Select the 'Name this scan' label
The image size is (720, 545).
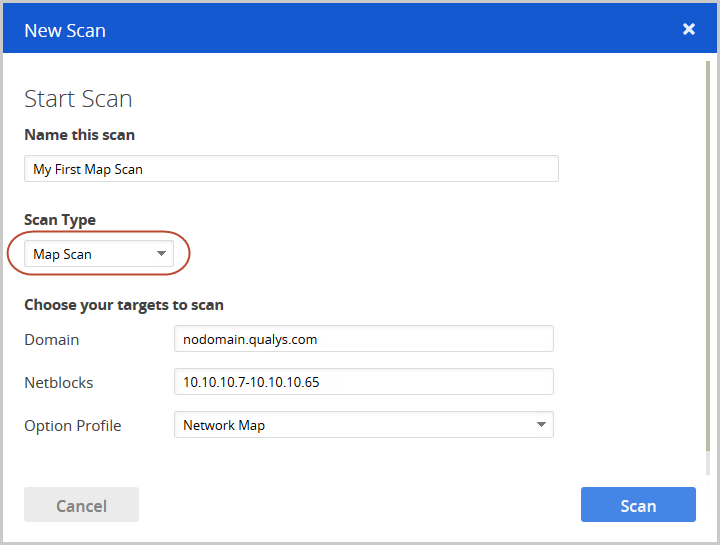pos(79,135)
